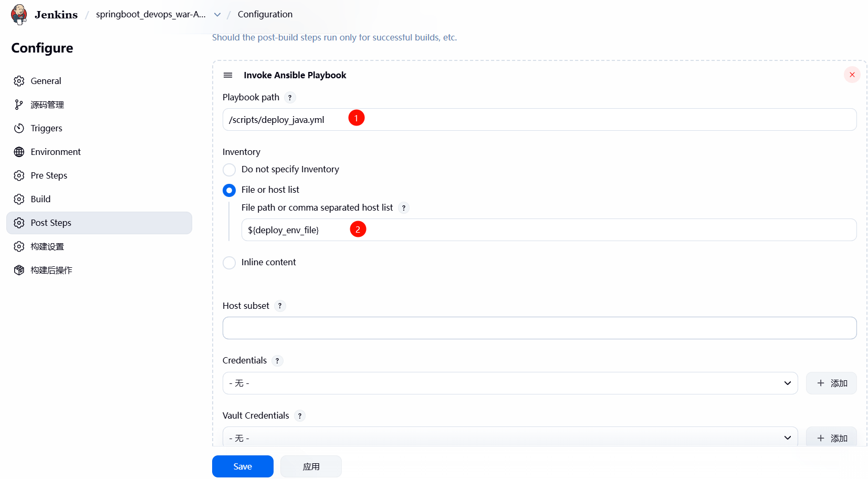Screen dimensions: 868x479
Task: Click the Environment globe icon
Action: click(19, 152)
